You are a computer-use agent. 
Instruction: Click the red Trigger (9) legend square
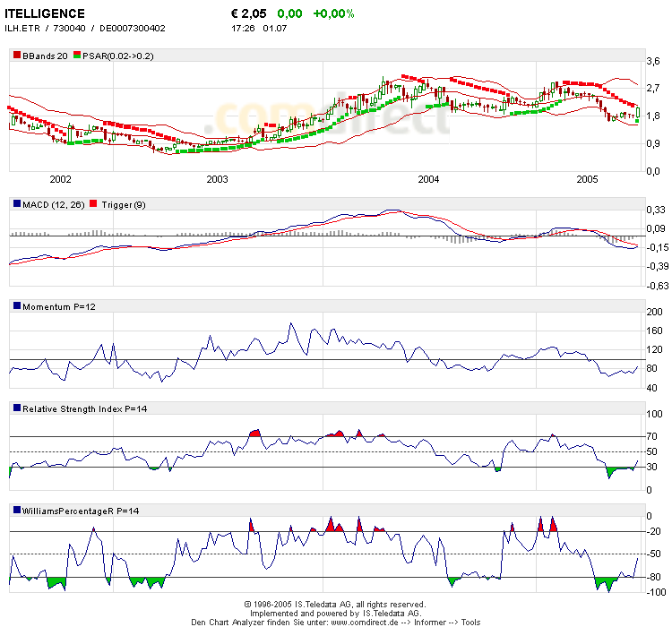point(93,205)
